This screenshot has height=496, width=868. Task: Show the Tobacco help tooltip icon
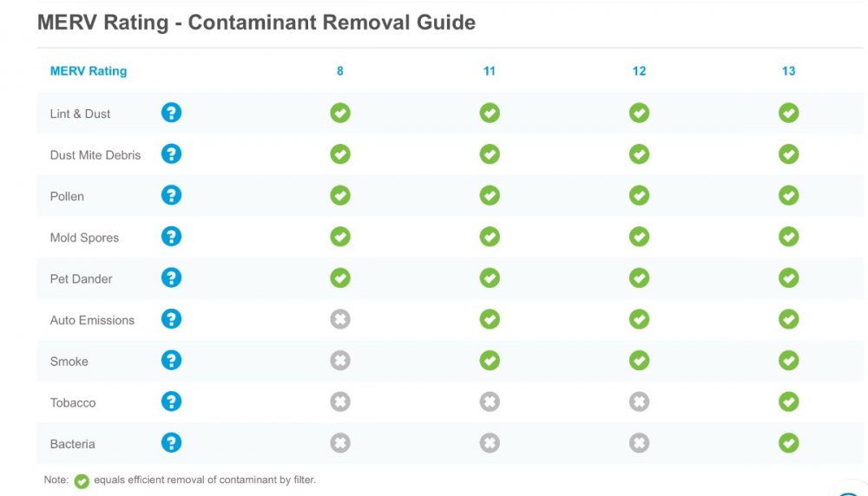coord(172,401)
